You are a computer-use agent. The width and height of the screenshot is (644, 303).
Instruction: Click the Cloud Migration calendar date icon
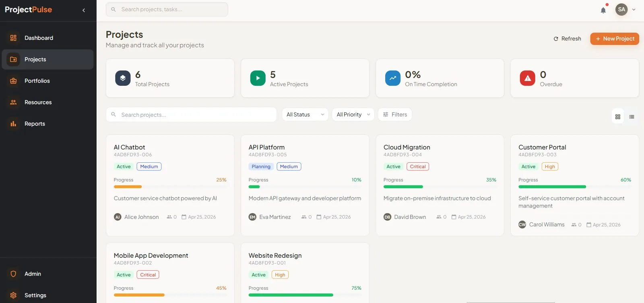point(454,217)
